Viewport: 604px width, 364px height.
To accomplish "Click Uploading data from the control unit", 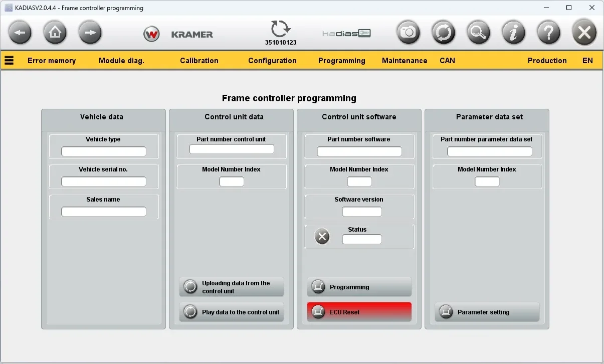I will click(231, 286).
